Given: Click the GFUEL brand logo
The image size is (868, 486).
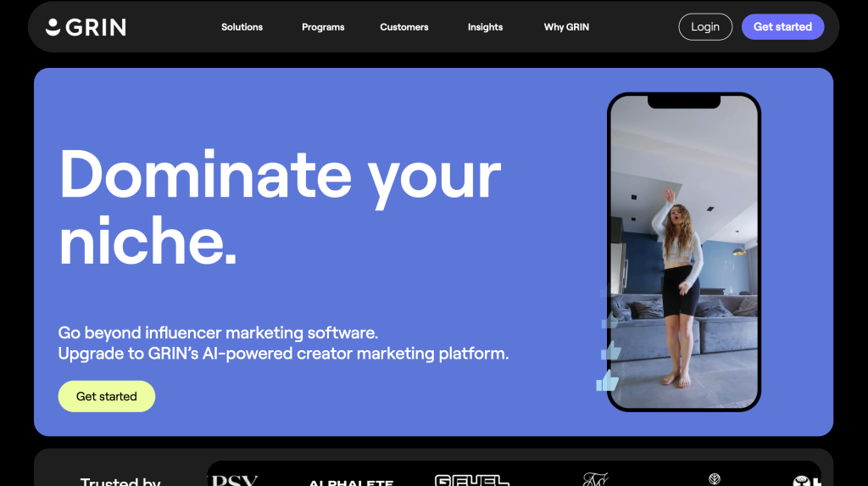Looking at the screenshot, I should pos(471,480).
